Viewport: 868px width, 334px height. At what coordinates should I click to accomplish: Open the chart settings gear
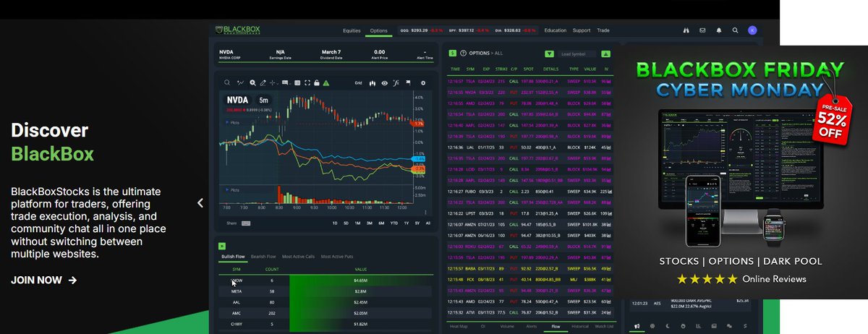tap(423, 83)
